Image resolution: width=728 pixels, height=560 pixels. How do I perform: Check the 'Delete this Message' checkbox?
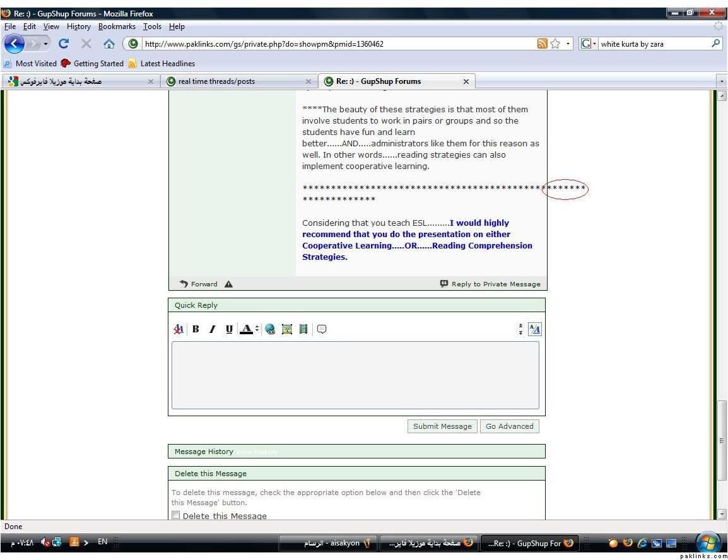pyautogui.click(x=176, y=516)
